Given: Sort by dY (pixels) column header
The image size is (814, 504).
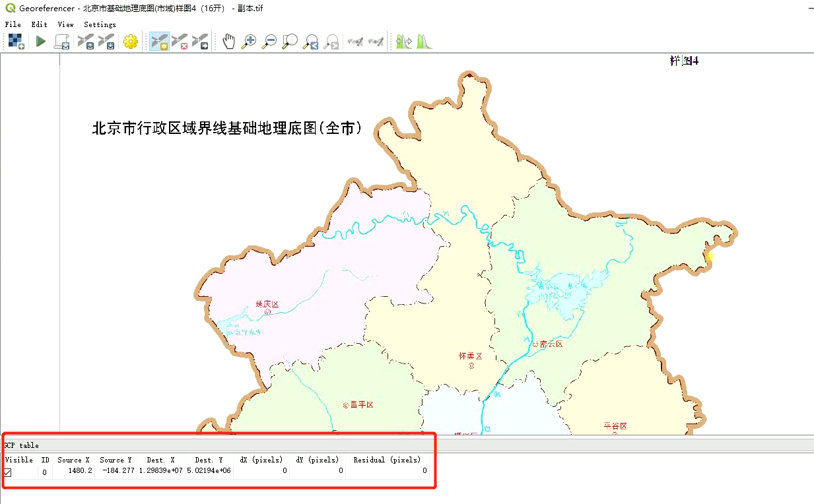Looking at the screenshot, I should 318,460.
